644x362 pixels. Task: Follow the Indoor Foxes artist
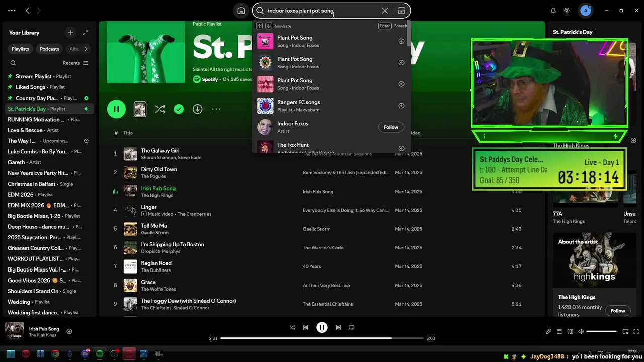391,127
